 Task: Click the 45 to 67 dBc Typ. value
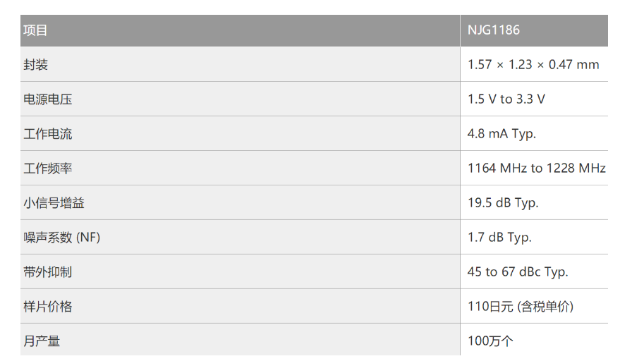(518, 272)
